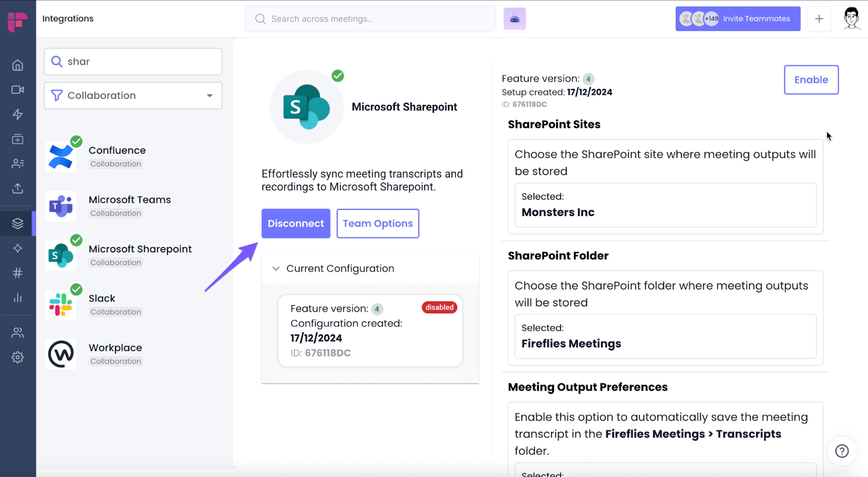Open the settings gear sidebar icon
868x477 pixels.
tap(17, 357)
